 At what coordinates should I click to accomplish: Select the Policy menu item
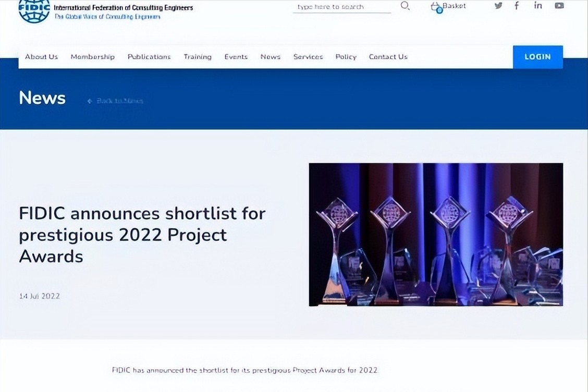(x=346, y=57)
